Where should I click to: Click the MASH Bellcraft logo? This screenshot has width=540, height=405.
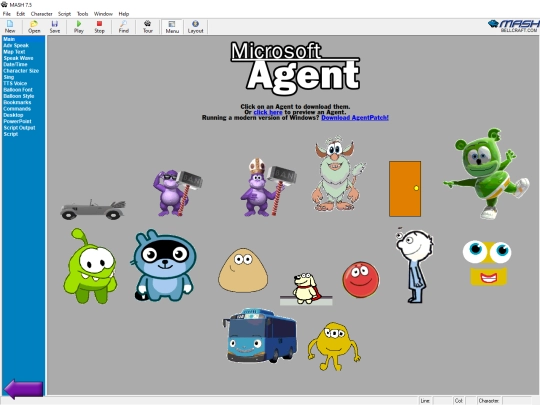(x=514, y=26)
